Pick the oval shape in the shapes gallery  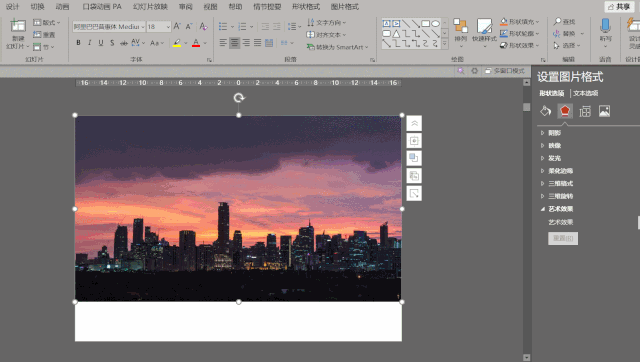(436, 24)
